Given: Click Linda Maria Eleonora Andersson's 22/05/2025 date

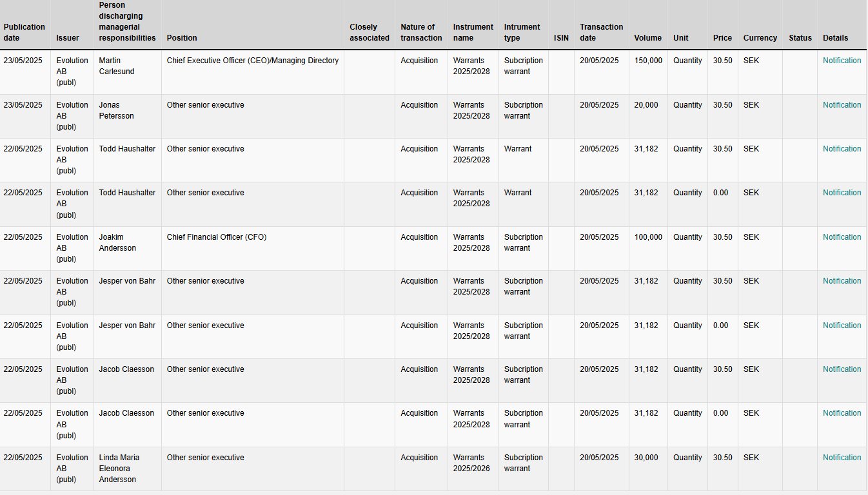Looking at the screenshot, I should 23,458.
